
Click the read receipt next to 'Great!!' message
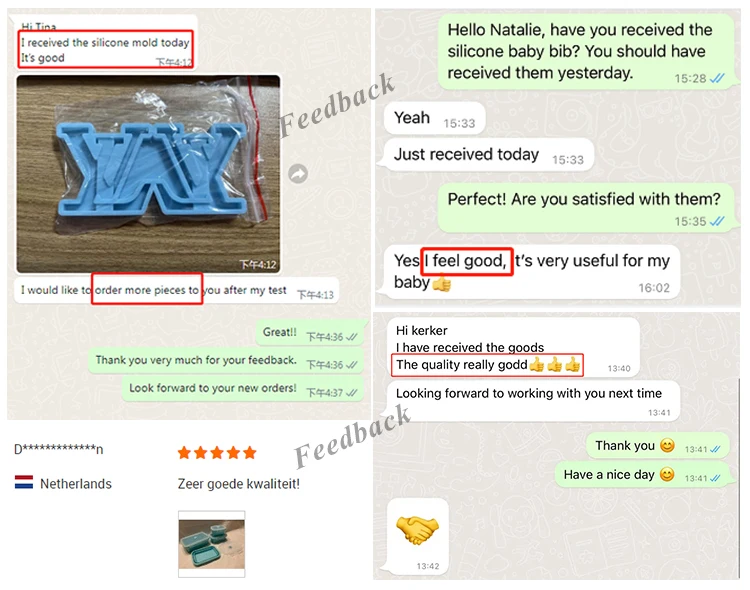(352, 337)
